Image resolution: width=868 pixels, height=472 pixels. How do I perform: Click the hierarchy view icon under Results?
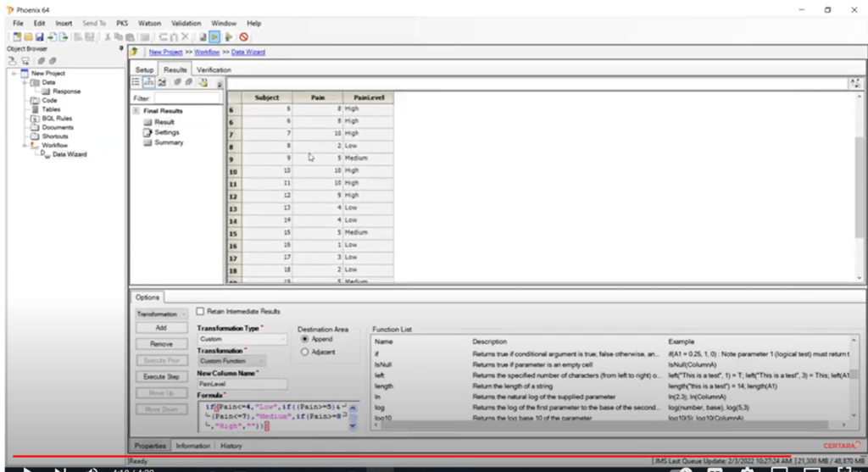point(149,82)
